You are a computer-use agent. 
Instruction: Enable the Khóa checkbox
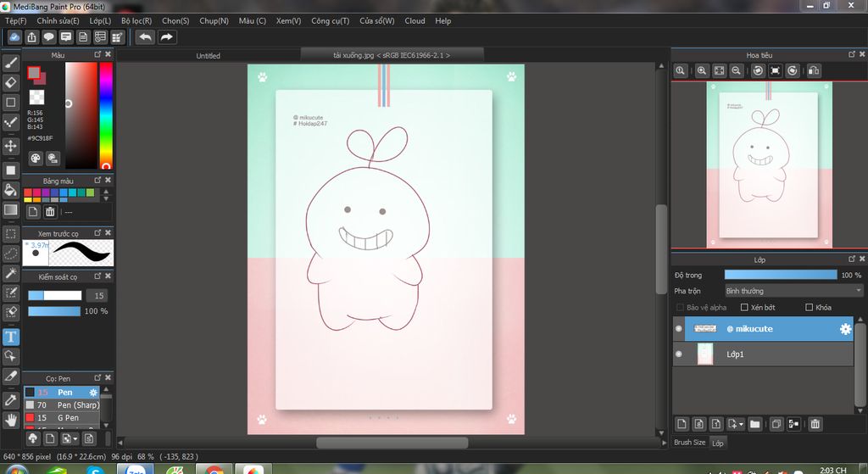809,307
